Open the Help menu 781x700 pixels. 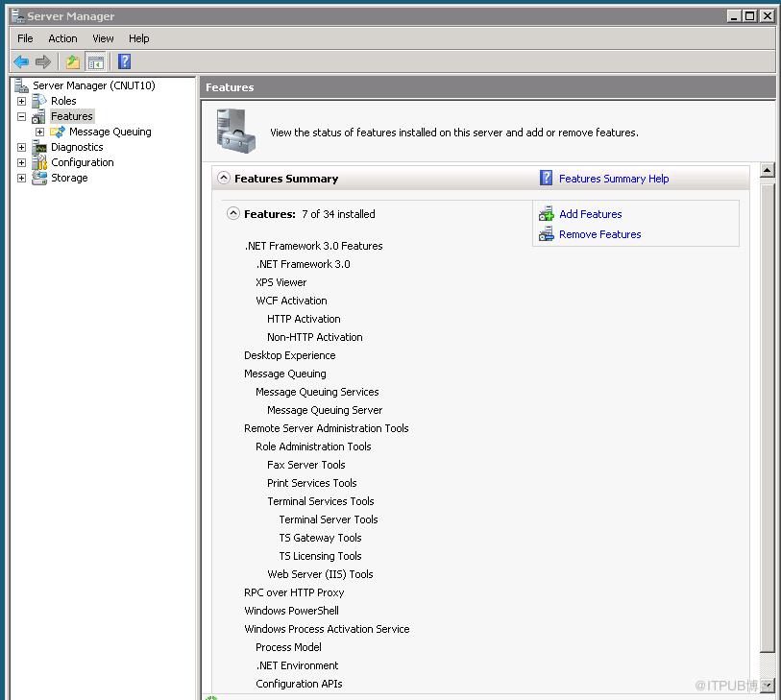[x=139, y=38]
